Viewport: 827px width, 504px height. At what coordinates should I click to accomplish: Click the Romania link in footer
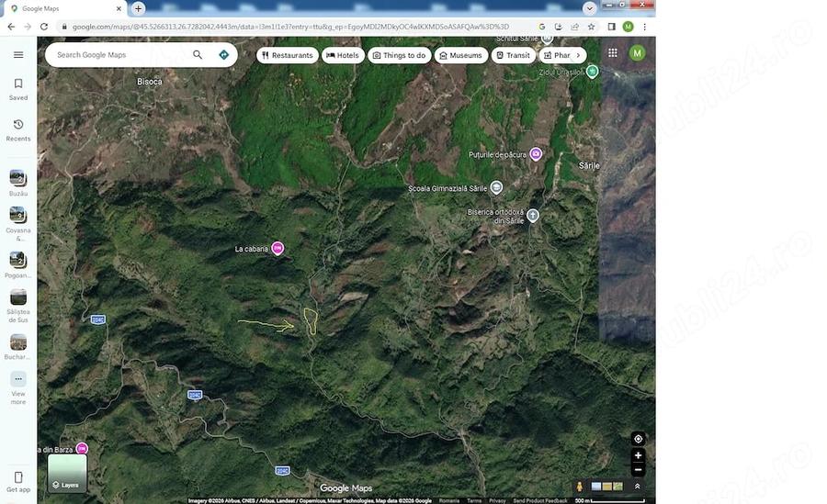pos(449,500)
